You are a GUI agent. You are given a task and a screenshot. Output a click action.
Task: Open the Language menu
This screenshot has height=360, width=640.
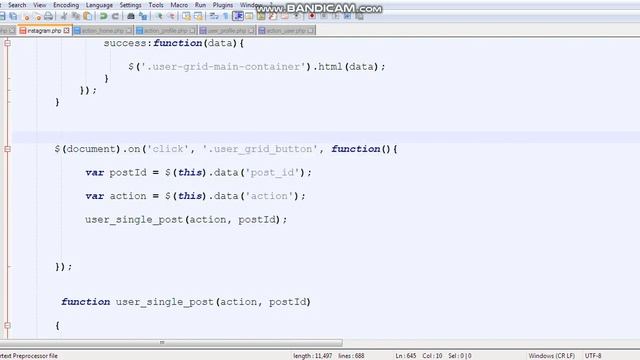(99, 5)
